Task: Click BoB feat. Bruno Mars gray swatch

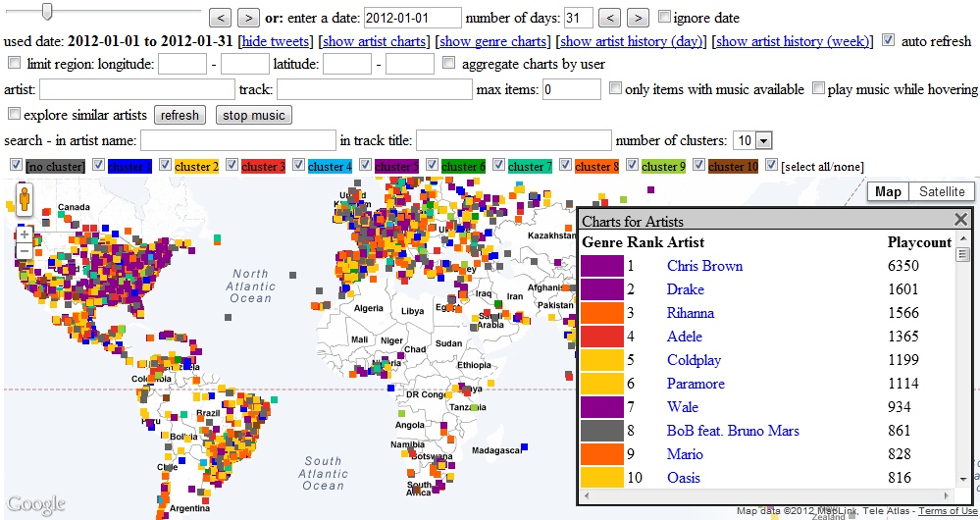Action: 602,431
